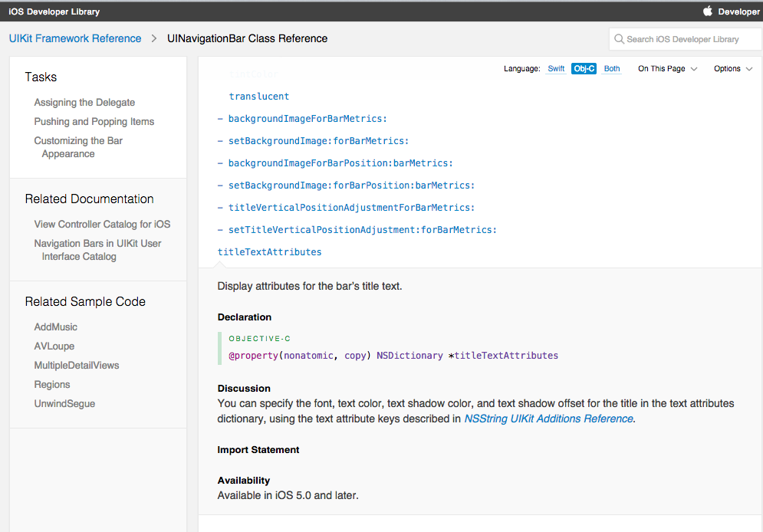The height and width of the screenshot is (532, 763).
Task: Switch language to Swift
Action: tap(556, 69)
